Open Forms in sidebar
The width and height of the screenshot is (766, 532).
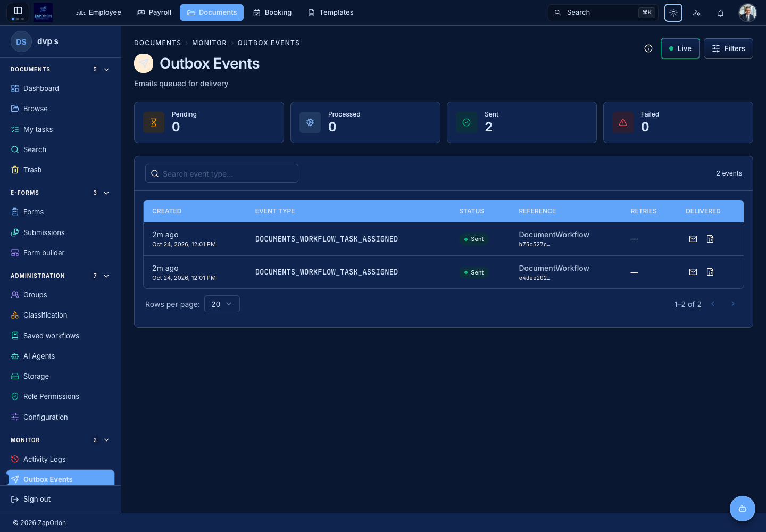[60, 212]
